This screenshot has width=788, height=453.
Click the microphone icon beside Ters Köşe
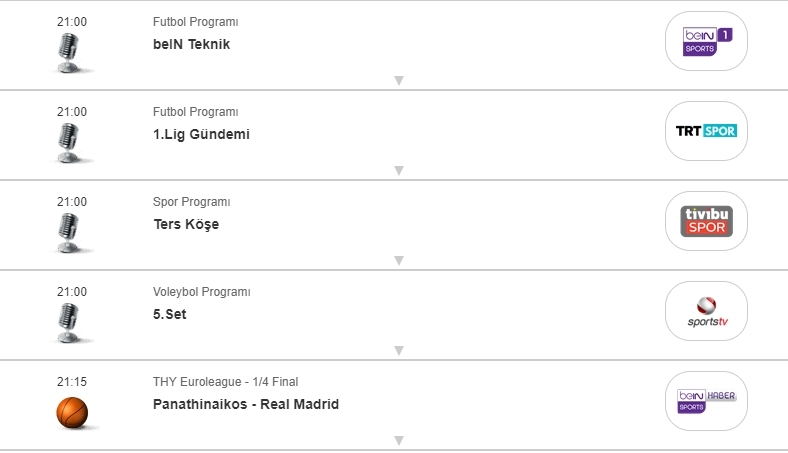pyautogui.click(x=69, y=232)
